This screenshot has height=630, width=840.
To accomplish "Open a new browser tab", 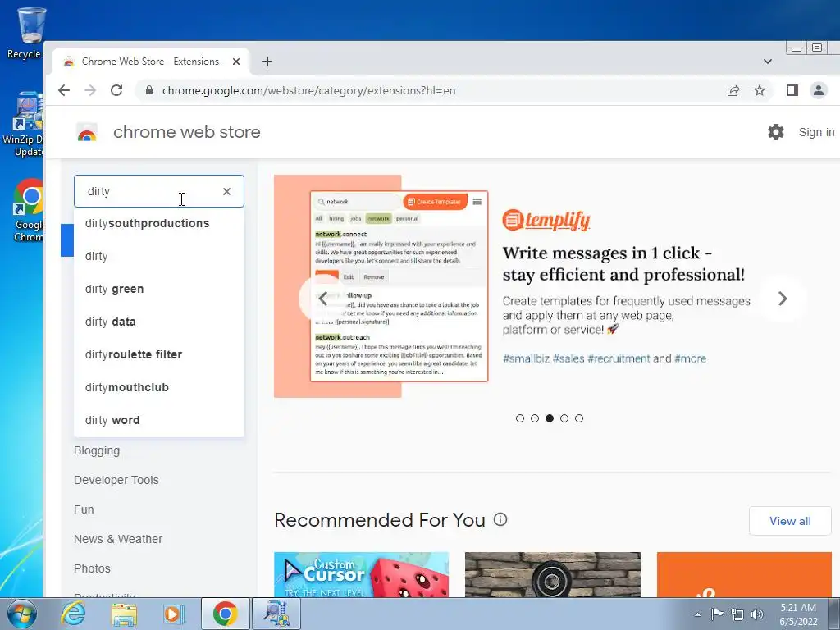I will (x=267, y=62).
